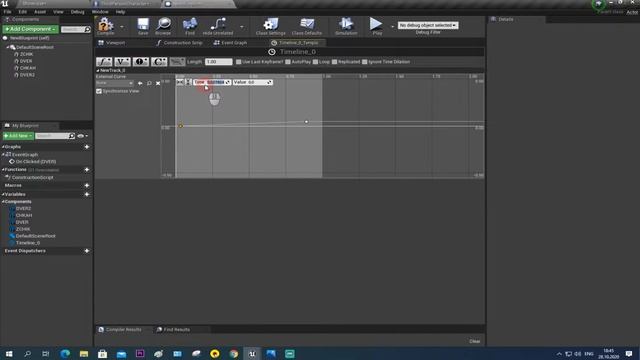
Task: Open the File menu
Action: [x=7, y=12]
